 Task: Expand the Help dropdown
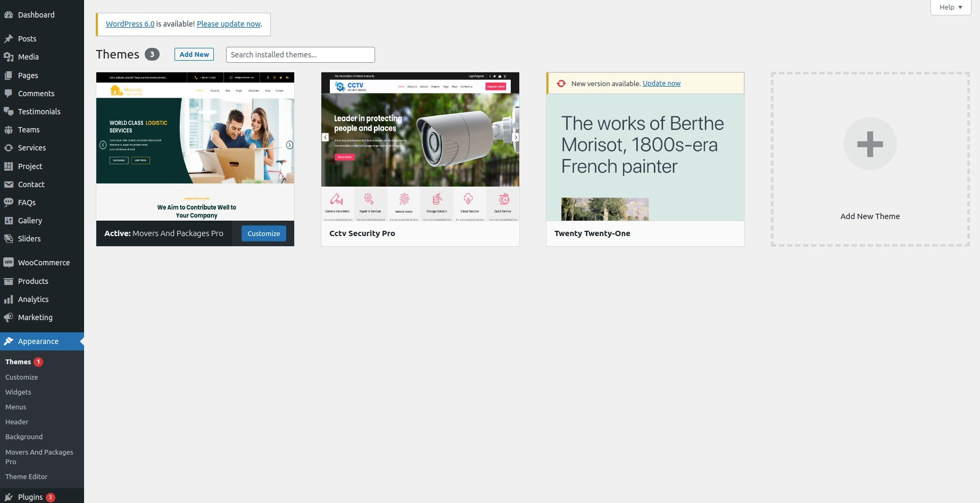pyautogui.click(x=950, y=7)
